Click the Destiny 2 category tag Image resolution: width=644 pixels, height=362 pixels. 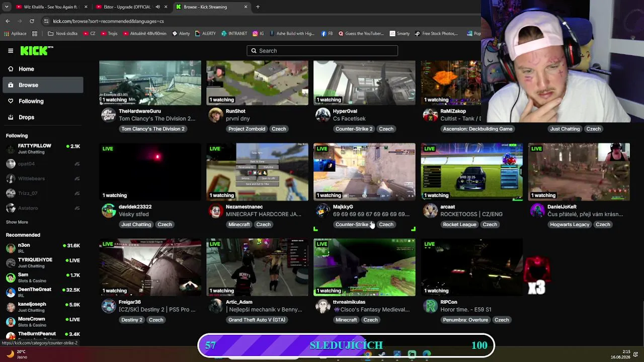click(x=132, y=320)
